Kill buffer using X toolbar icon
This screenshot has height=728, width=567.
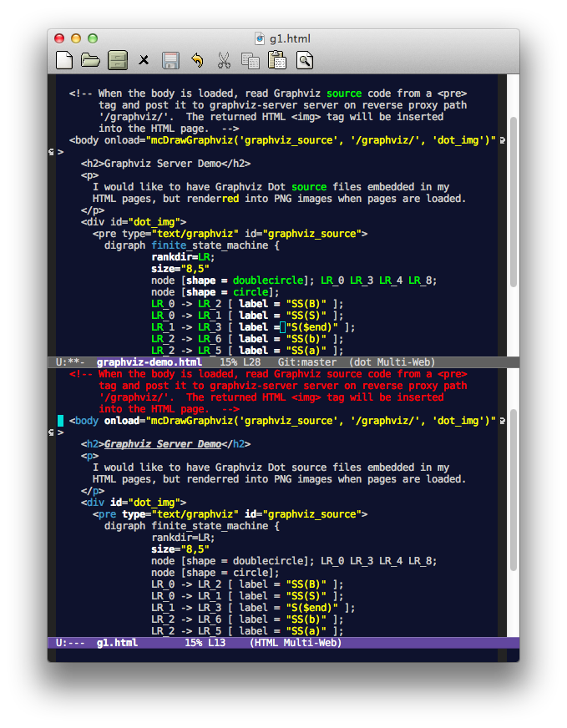(x=144, y=60)
